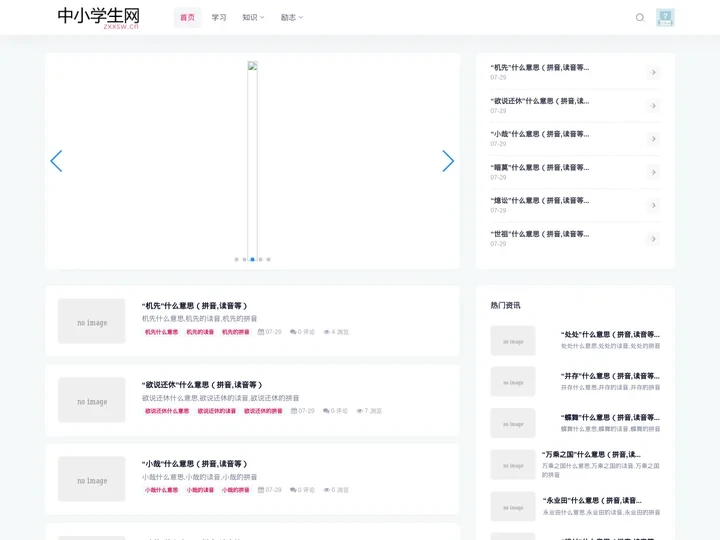Click arrow button beside sidebar "机先" item
The width and height of the screenshot is (720, 540).
click(x=653, y=73)
